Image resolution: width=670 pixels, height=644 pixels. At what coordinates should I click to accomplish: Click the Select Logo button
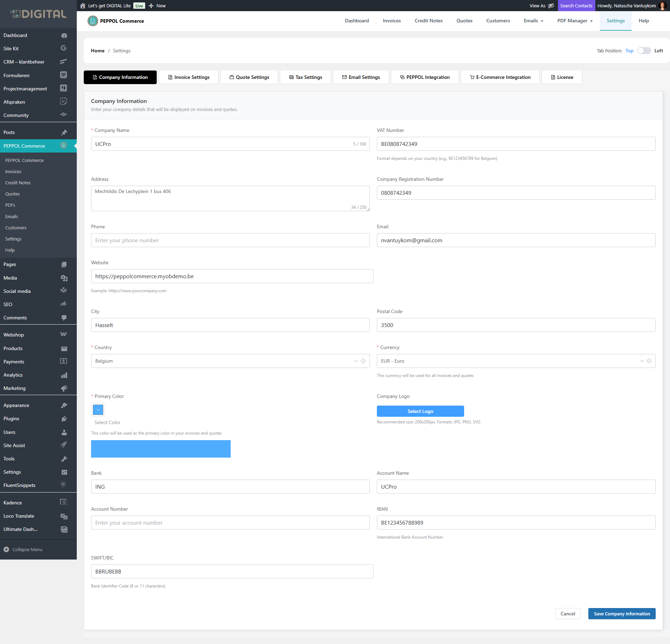click(420, 411)
